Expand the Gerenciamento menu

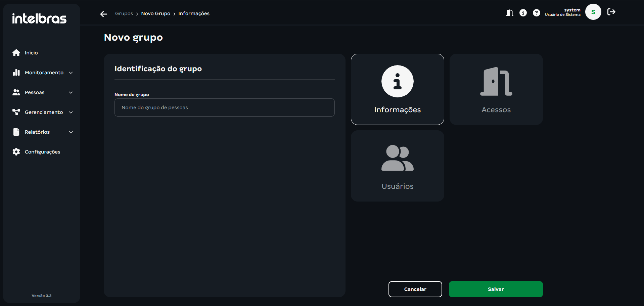pyautogui.click(x=44, y=112)
